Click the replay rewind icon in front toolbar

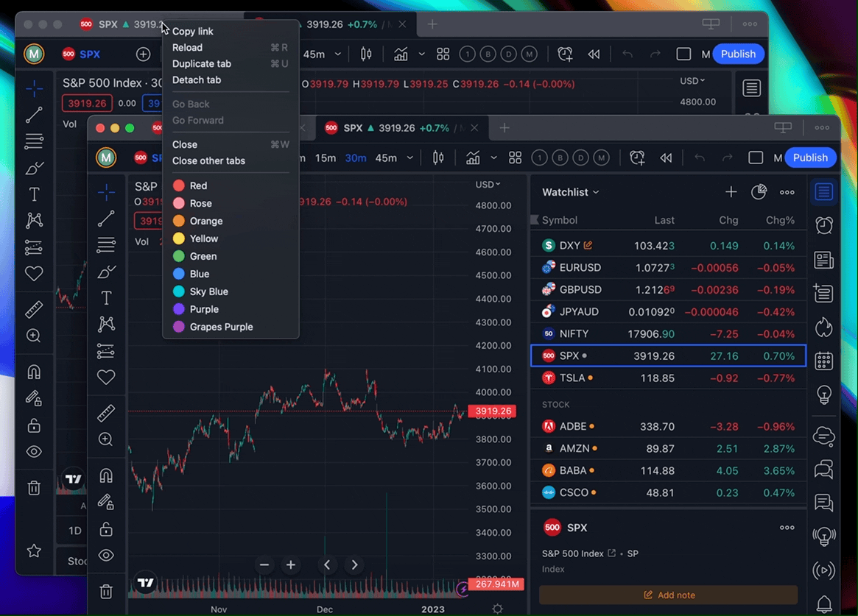pos(666,158)
